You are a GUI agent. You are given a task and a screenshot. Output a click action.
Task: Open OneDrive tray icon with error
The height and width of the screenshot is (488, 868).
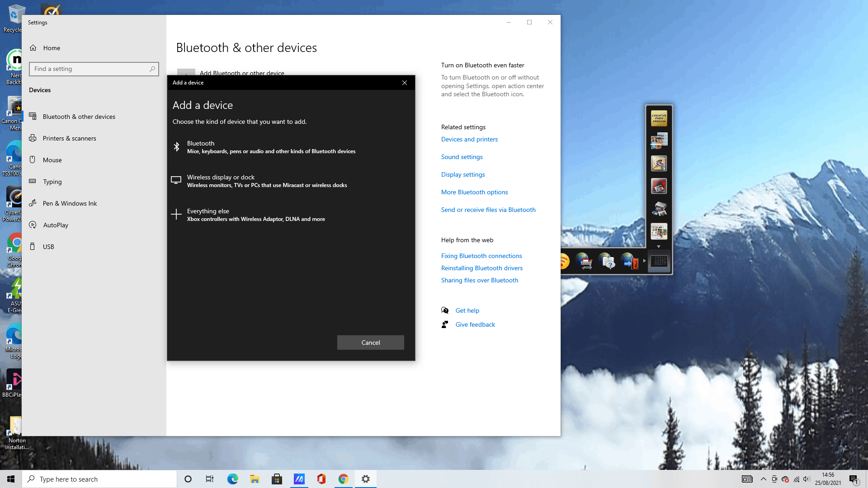click(785, 479)
